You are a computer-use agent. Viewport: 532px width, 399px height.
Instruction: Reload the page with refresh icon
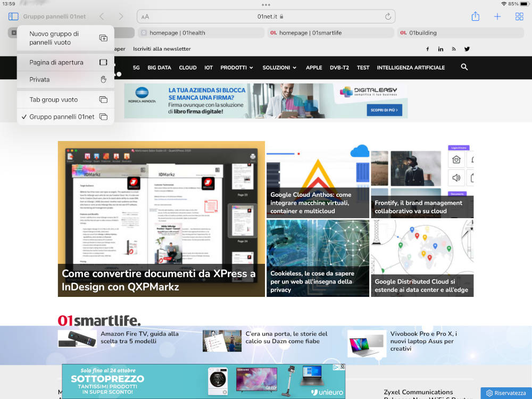pyautogui.click(x=388, y=16)
